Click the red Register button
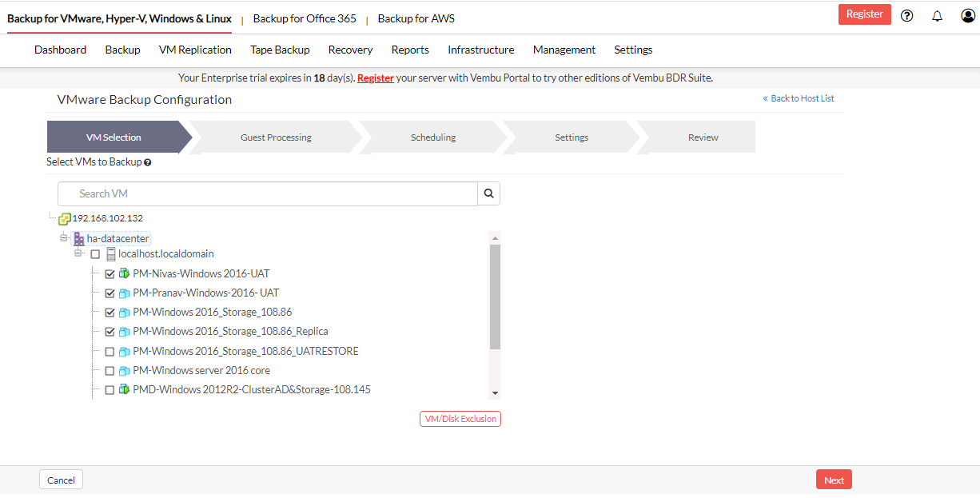 click(x=864, y=14)
